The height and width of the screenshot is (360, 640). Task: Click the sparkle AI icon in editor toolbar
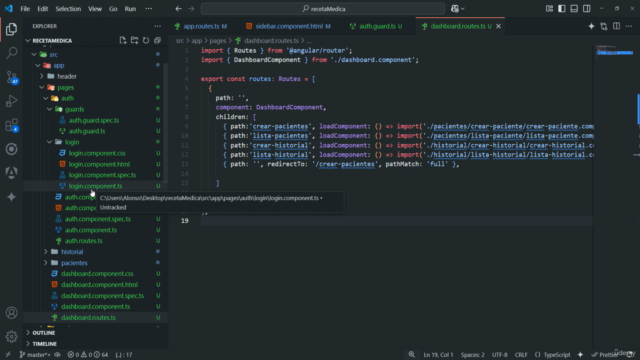591,26
